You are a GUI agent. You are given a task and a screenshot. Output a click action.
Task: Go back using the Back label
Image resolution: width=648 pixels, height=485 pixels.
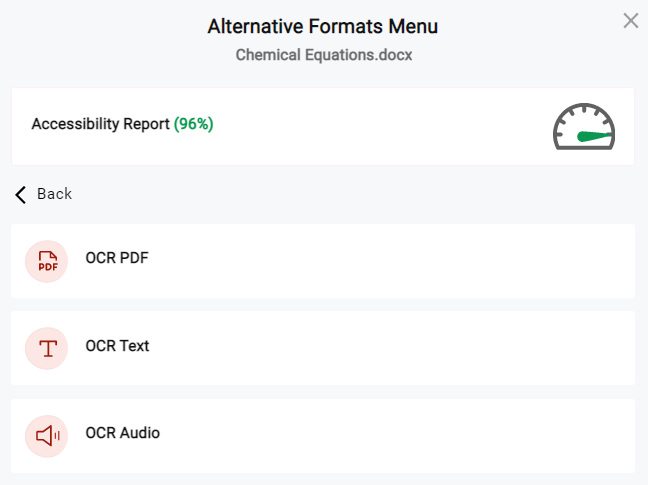55,194
